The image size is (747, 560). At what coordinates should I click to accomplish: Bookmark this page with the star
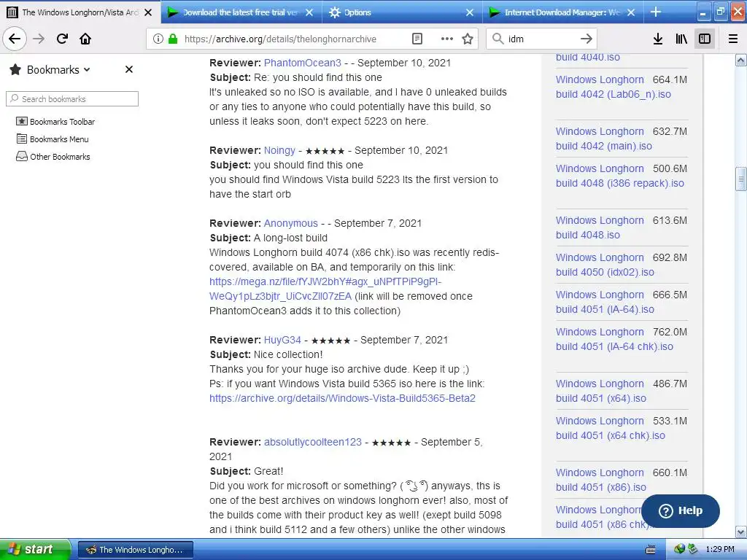click(x=468, y=39)
